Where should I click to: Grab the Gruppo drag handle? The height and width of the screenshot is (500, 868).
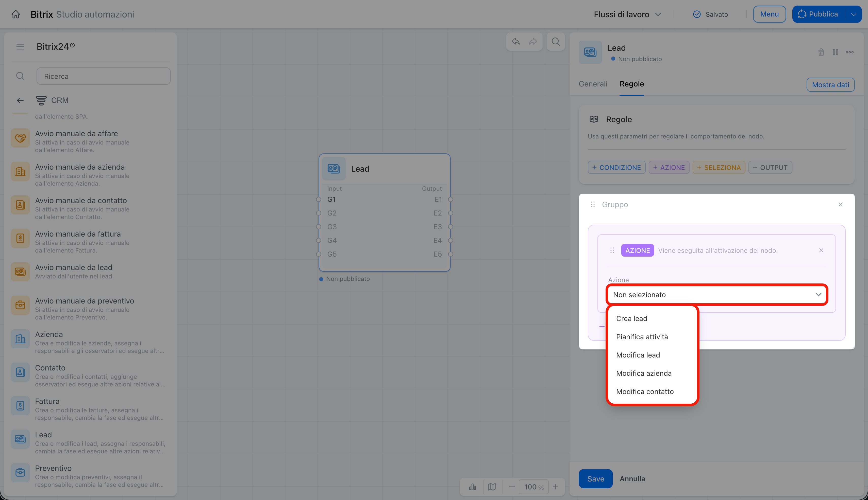593,204
